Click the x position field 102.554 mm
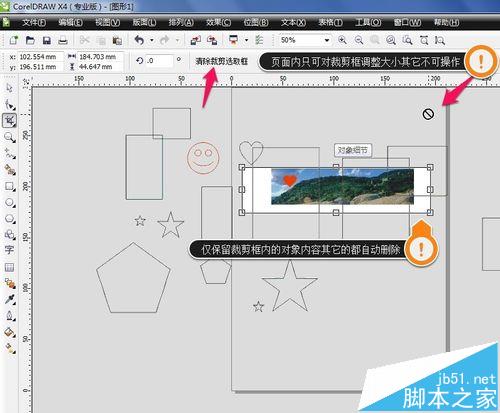 point(41,57)
